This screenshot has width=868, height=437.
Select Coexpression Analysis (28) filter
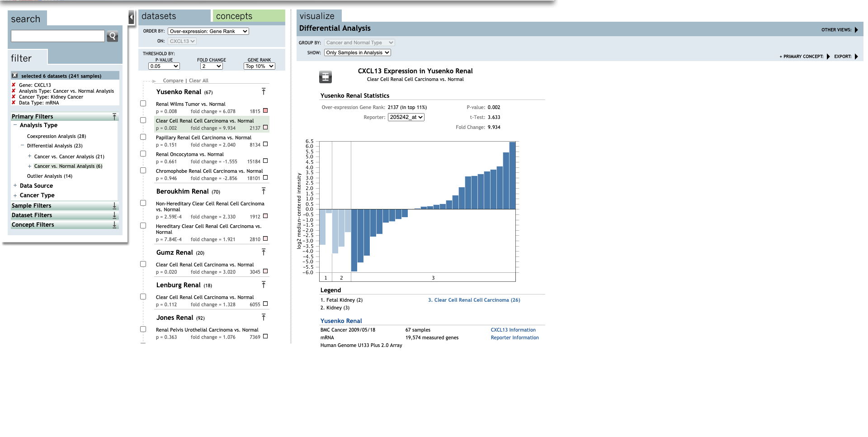(x=57, y=136)
